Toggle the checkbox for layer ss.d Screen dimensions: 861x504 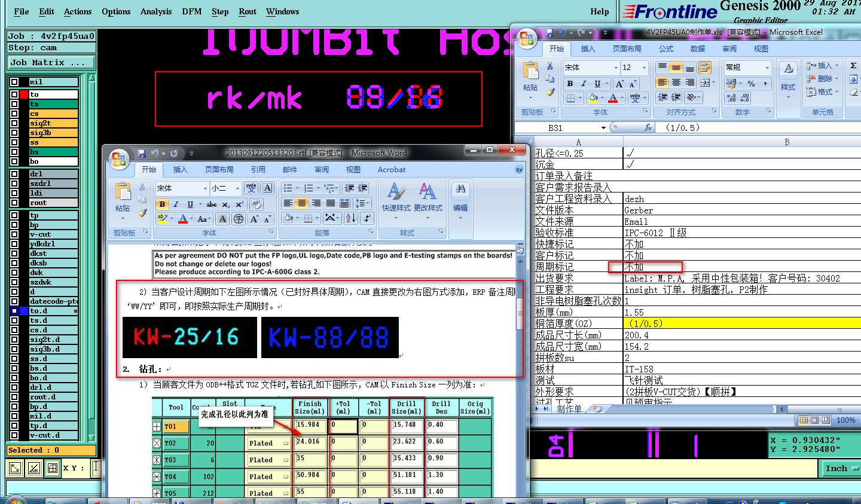14,359
